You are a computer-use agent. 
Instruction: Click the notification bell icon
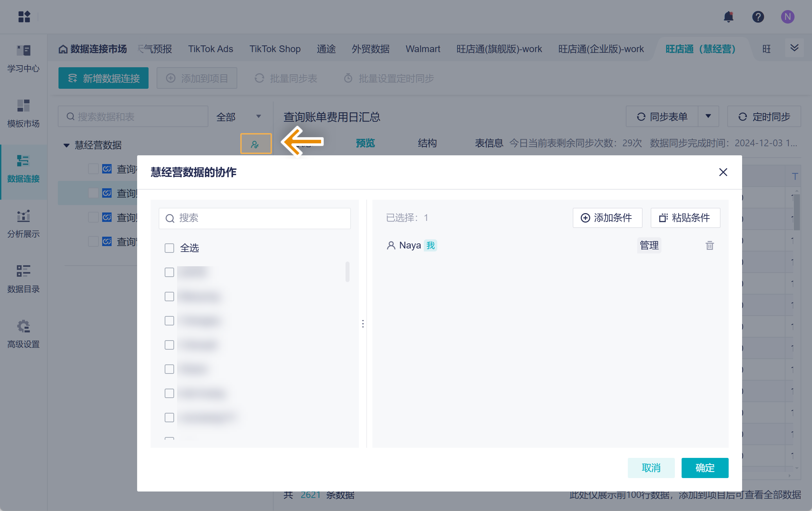click(728, 16)
